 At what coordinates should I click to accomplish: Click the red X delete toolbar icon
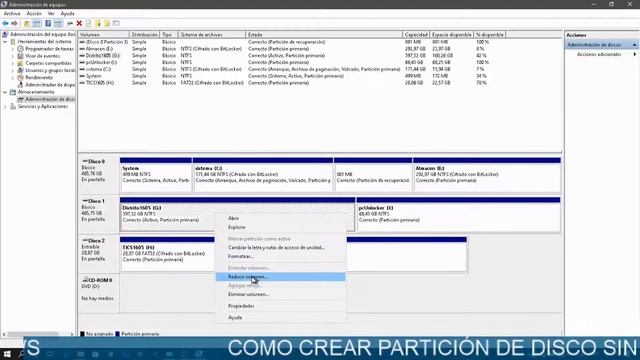point(79,24)
